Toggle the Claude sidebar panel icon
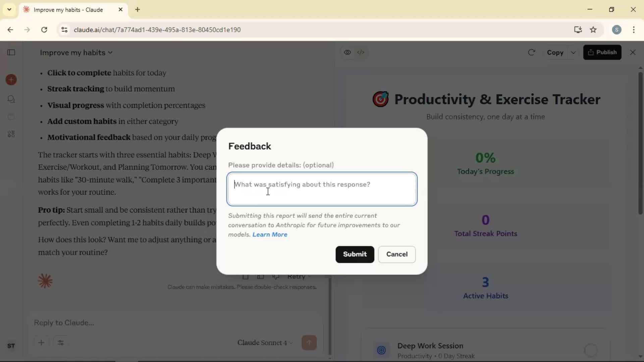 [x=11, y=52]
